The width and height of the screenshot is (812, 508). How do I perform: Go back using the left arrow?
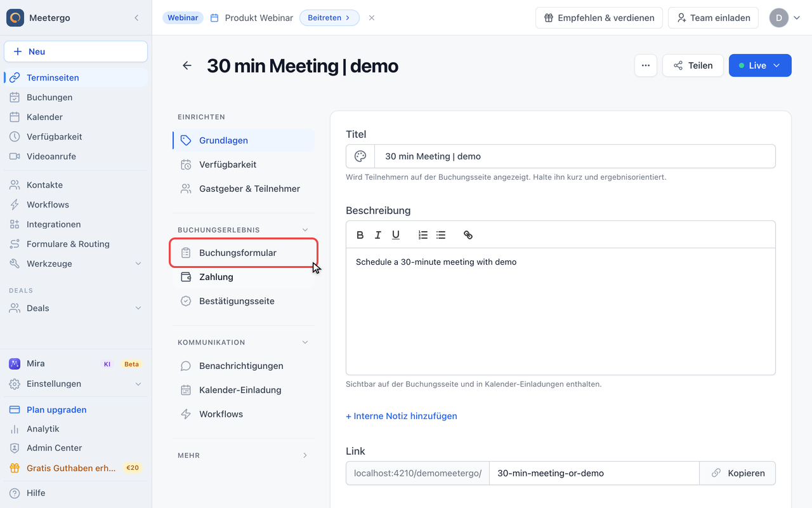coord(187,65)
